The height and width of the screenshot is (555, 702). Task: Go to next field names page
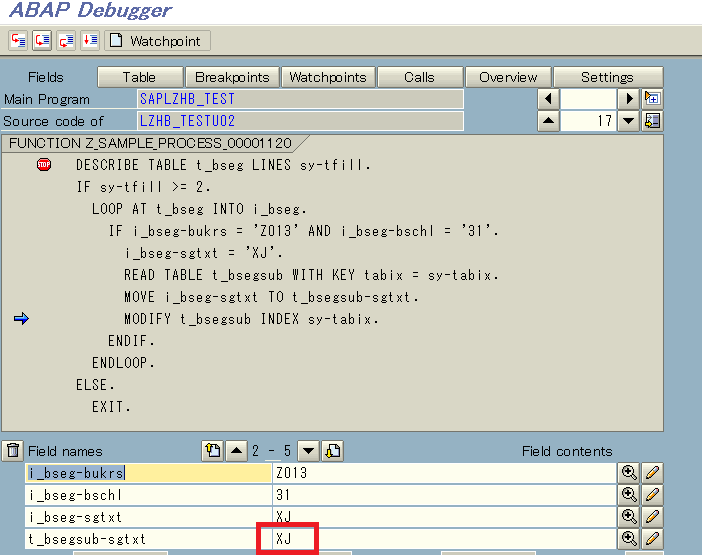(308, 451)
